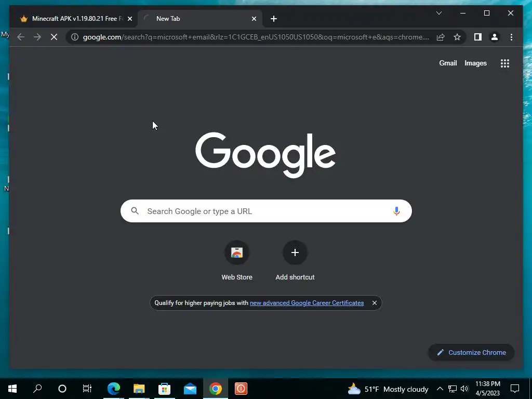Close the Minecraft APK tab
This screenshot has width=532, height=399.
(129, 19)
